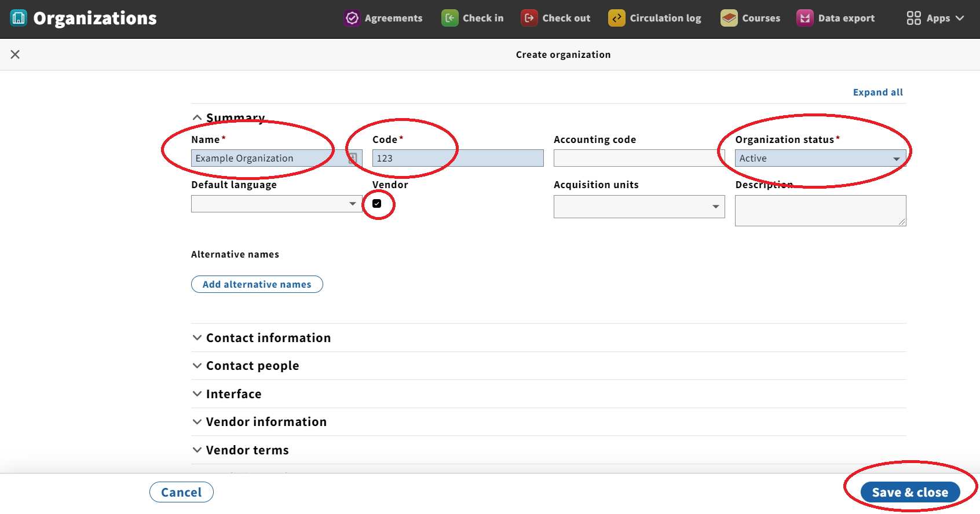Click the Save & close button
Screen dimensions: 980x514
[910, 492]
